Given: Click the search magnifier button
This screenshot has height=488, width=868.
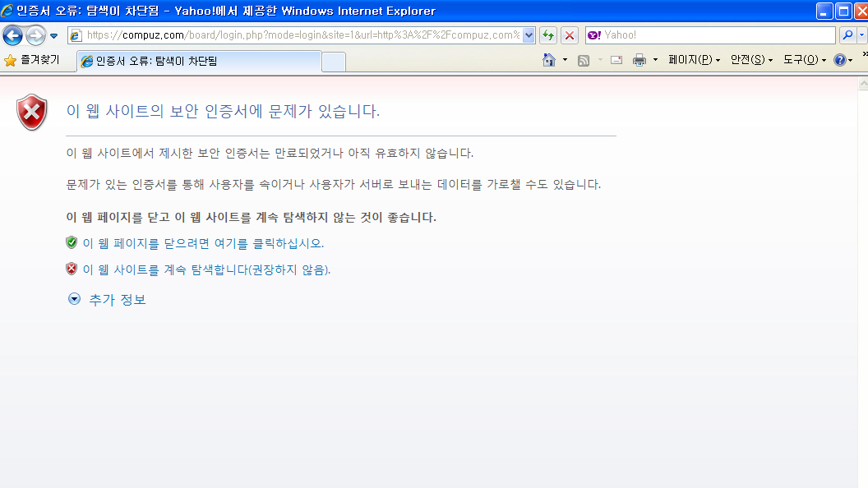Looking at the screenshot, I should coord(847,35).
